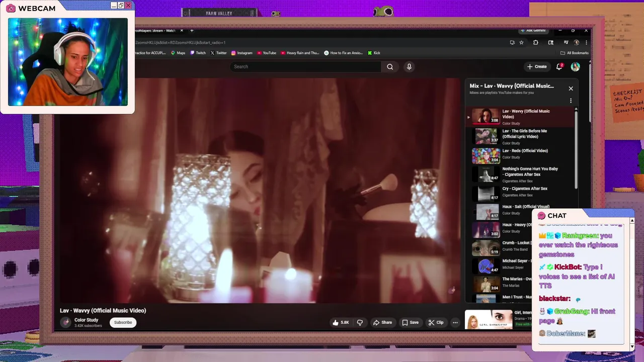The width and height of the screenshot is (644, 362).
Task: Play Michael Seyer track in mix list
Action: click(x=499, y=265)
